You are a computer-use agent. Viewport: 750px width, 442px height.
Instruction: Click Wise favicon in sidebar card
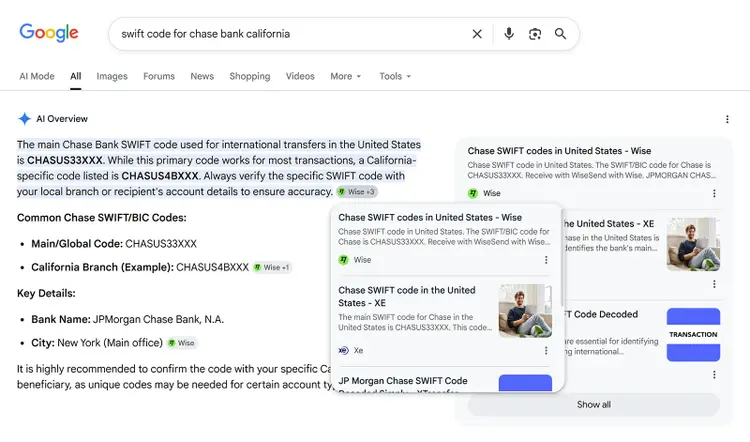[473, 193]
